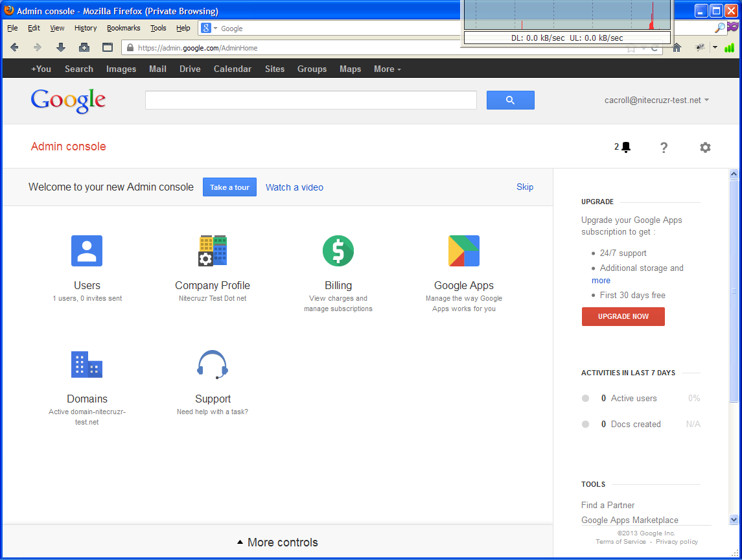This screenshot has height=560, width=742.
Task: Go to Mail in Google bar
Action: coord(157,69)
